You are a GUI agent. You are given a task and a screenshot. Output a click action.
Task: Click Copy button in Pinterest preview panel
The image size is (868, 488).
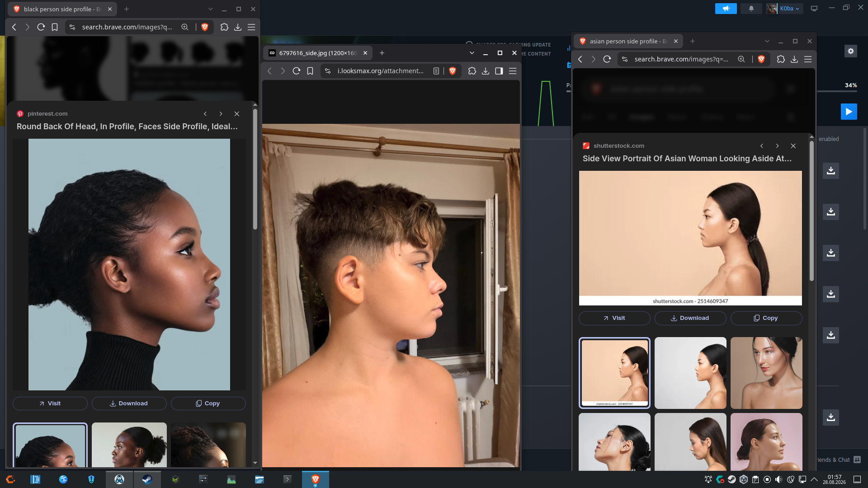[208, 404]
